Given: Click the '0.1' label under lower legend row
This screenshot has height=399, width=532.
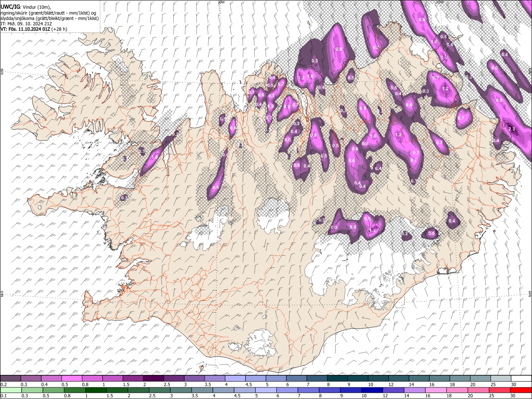Looking at the screenshot, I should [x=3, y=396].
